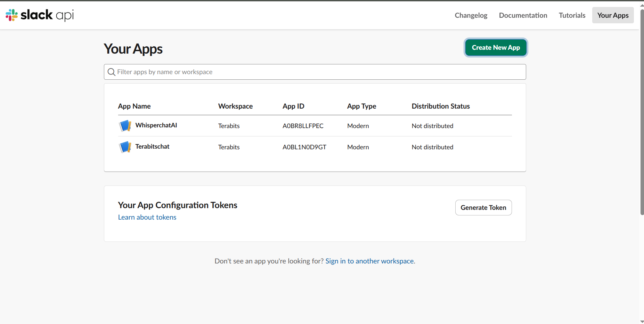Click the Distribution Status column header
The image size is (644, 324).
tap(441, 106)
